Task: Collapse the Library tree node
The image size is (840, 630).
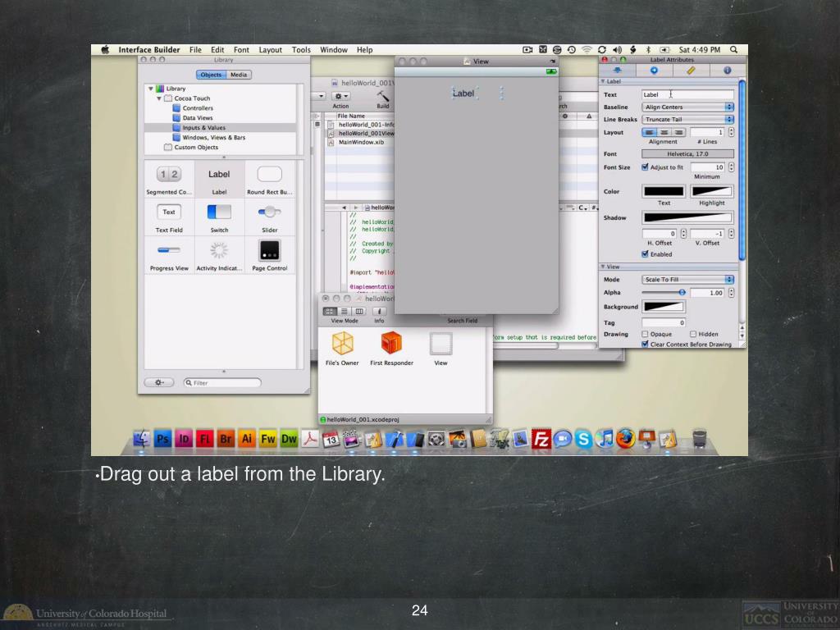Action: coord(151,89)
